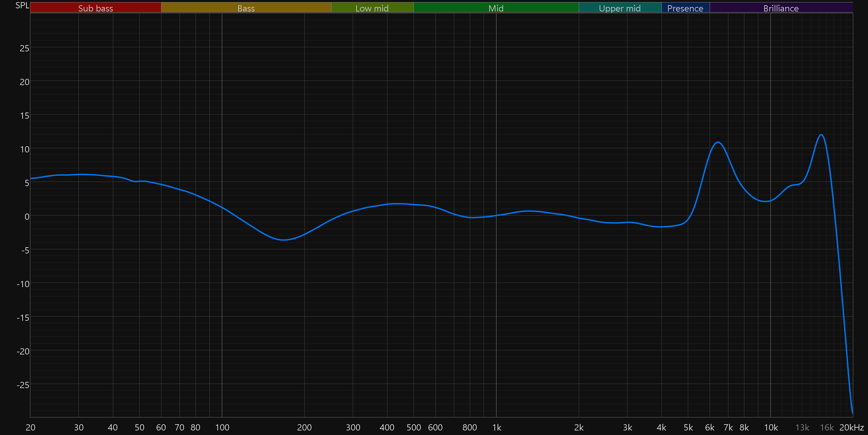
Task: Click the Brilliance band header
Action: pyautogui.click(x=781, y=8)
